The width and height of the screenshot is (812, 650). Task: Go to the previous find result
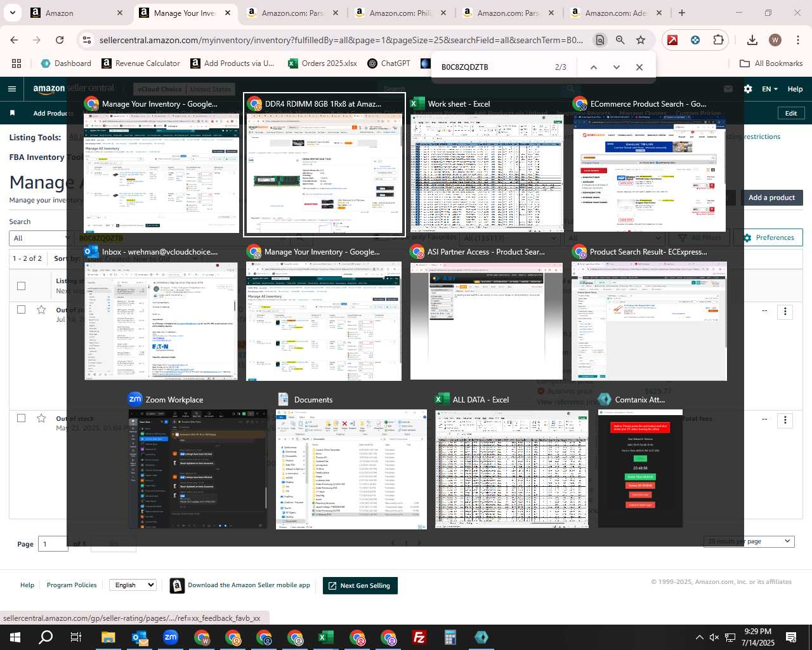(594, 67)
